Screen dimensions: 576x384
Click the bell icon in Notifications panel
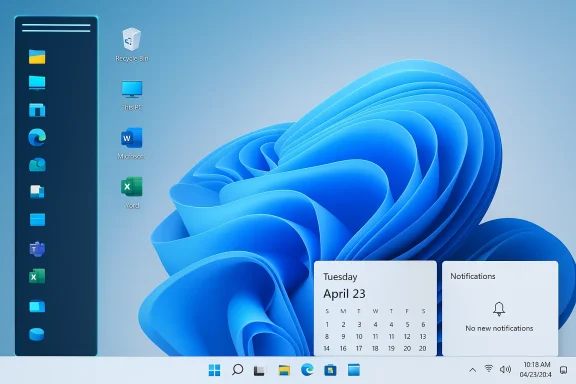coord(499,309)
